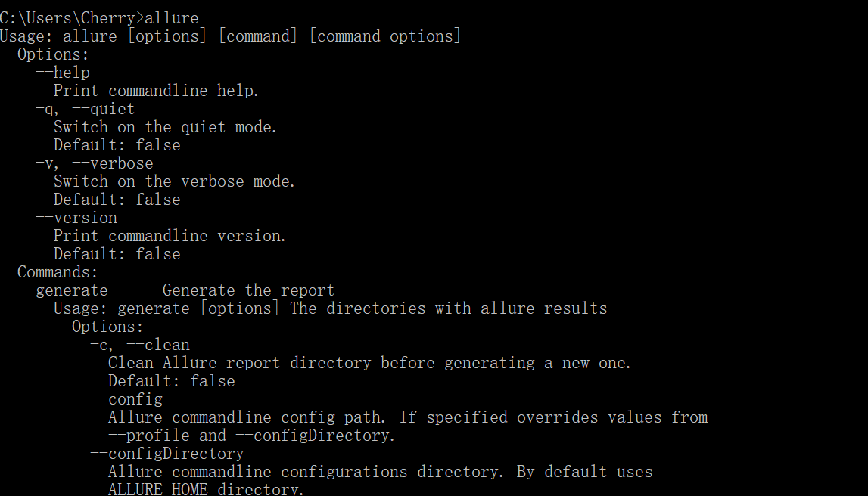Image resolution: width=868 pixels, height=496 pixels.
Task: Click the "-v, --verbose" option flag
Action: click(x=94, y=163)
